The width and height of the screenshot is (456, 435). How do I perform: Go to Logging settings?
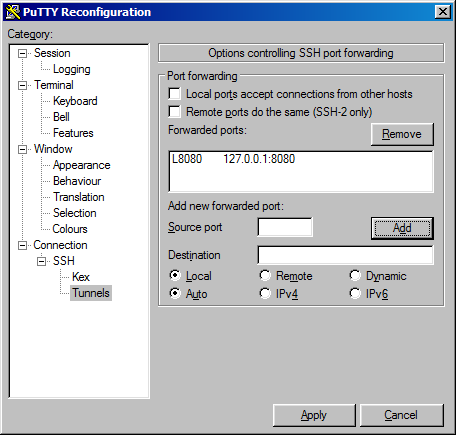point(72,69)
